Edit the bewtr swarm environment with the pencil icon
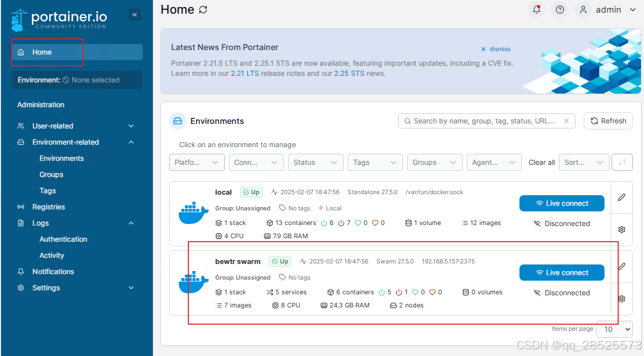 622,266
